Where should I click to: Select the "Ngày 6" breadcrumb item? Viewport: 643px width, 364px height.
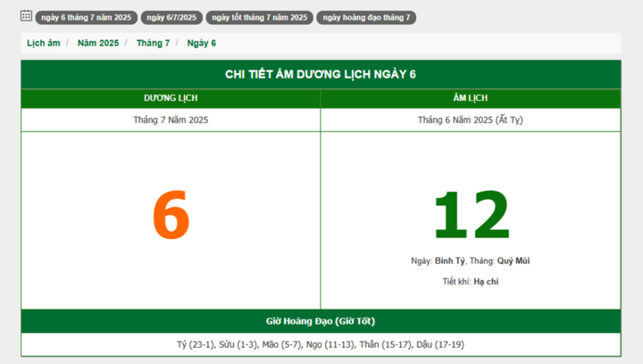click(201, 43)
